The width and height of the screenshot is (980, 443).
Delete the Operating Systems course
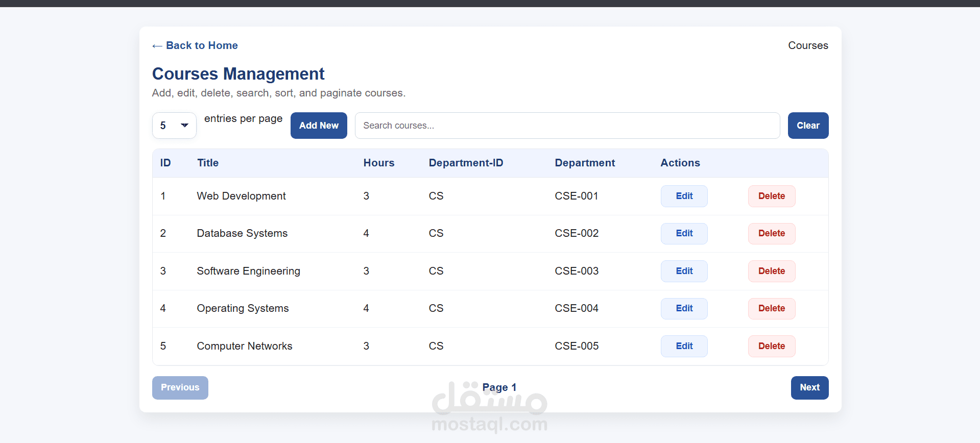click(x=772, y=308)
